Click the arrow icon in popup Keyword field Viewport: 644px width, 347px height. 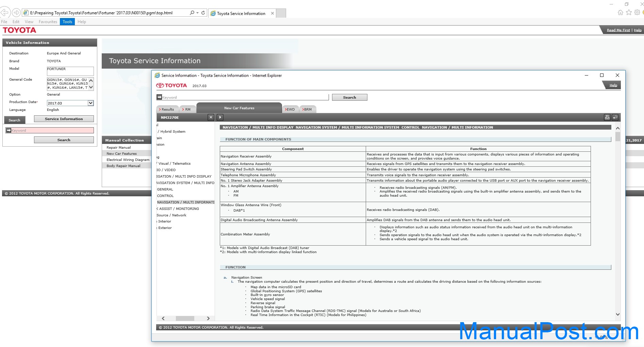pos(159,97)
